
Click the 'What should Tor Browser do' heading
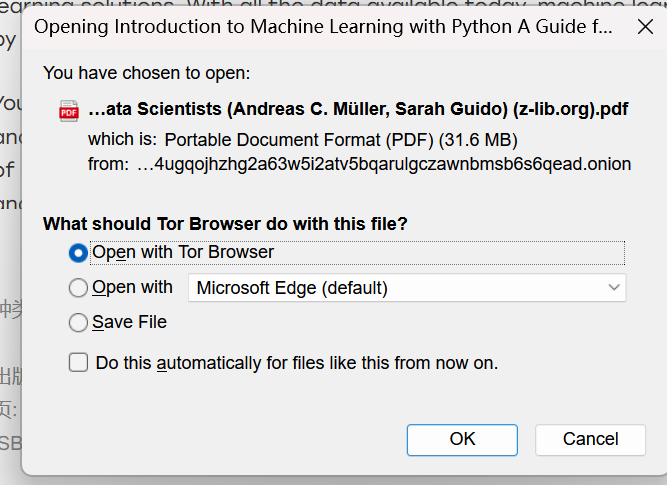click(x=225, y=223)
